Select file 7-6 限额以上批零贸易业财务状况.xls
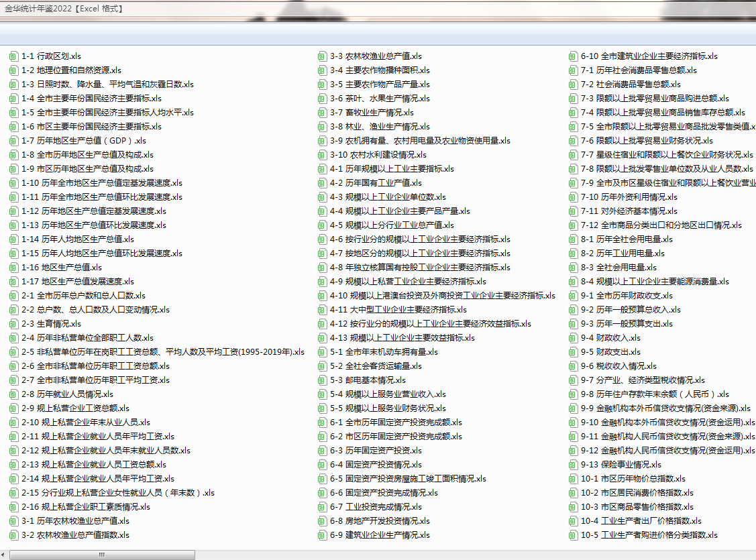Viewport: 756px width, 560px height. pos(647,141)
